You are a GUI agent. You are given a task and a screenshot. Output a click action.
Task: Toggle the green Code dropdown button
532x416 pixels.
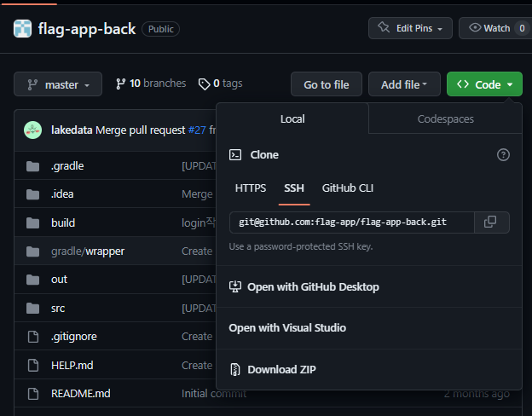pos(484,84)
